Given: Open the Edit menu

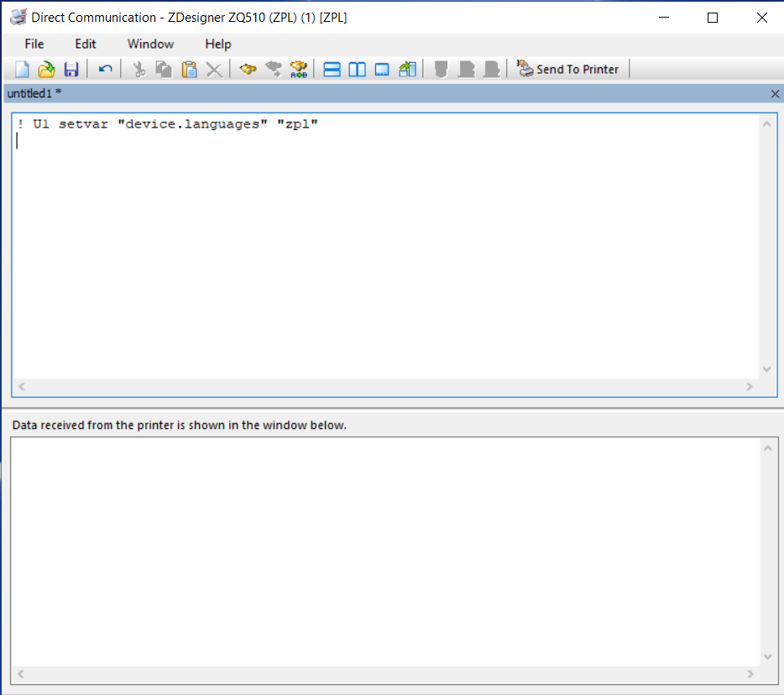Looking at the screenshot, I should click(x=86, y=44).
